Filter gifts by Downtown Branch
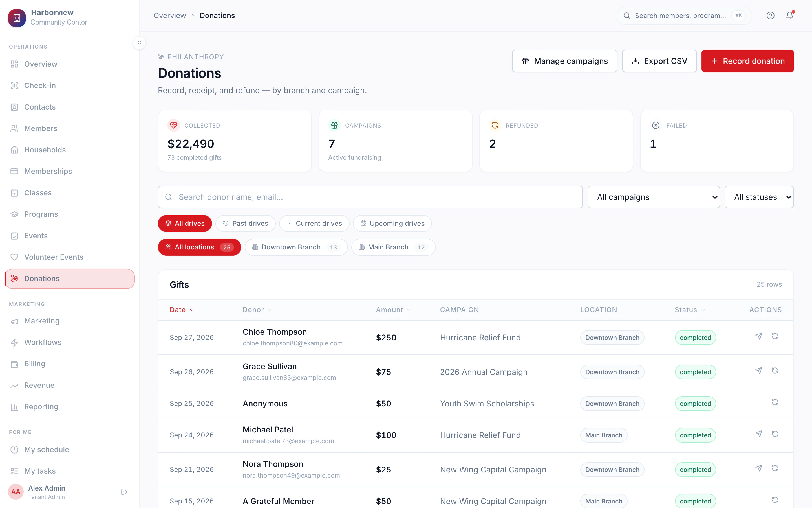Screen dimensions: 812x508 pos(296,247)
